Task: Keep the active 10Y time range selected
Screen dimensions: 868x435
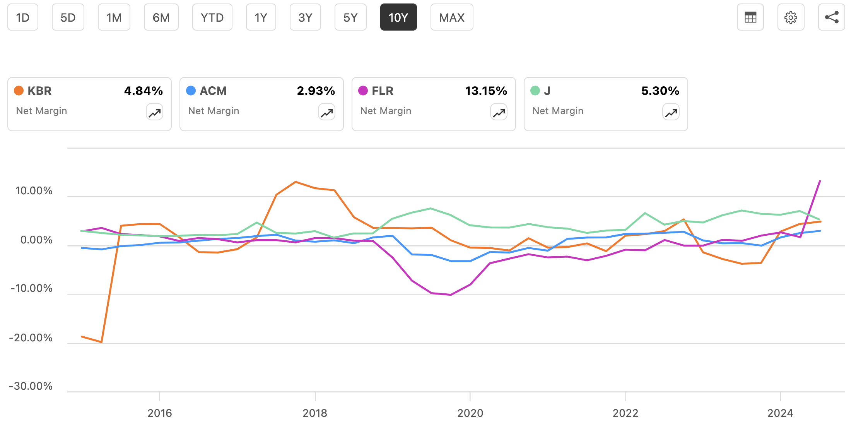Action: [398, 17]
